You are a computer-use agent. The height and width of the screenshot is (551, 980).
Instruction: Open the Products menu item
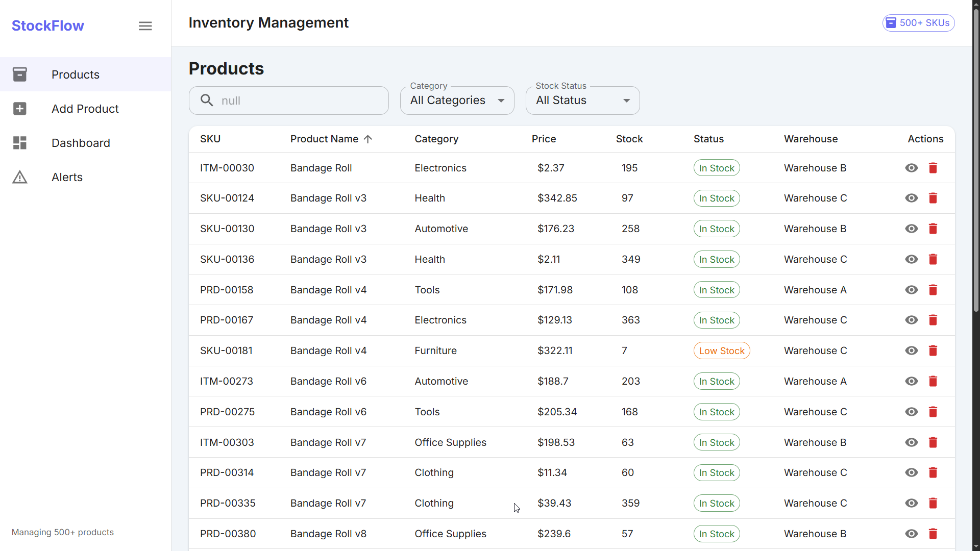tap(76, 74)
